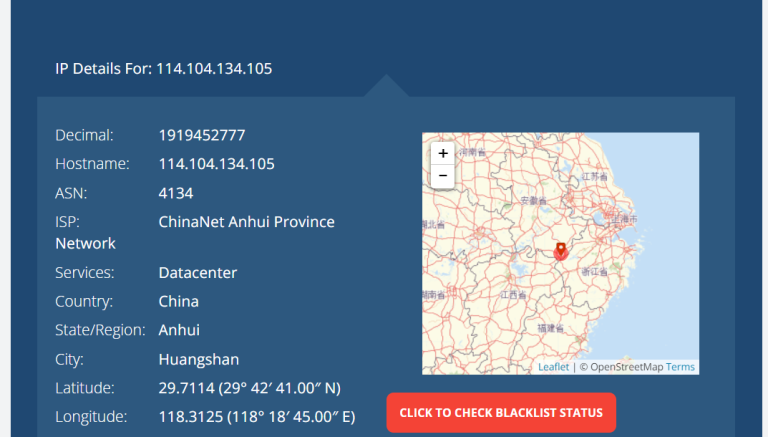The height and width of the screenshot is (437, 768).
Task: Open the Leaflet attribution link
Action: [553, 367]
